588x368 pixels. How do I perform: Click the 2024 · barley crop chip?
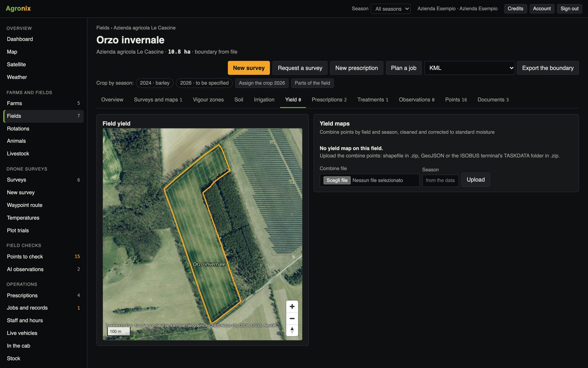tap(155, 83)
